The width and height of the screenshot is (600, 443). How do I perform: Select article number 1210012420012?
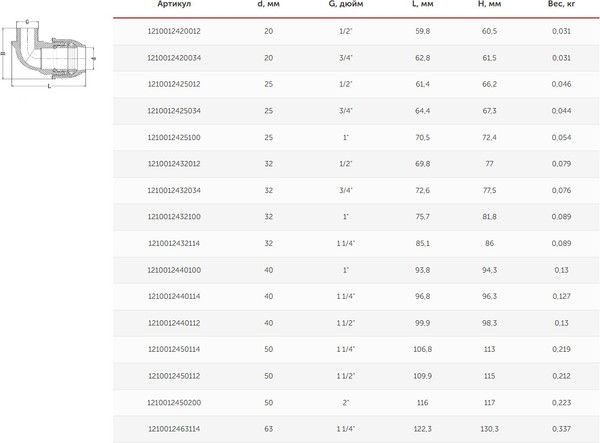tap(174, 33)
